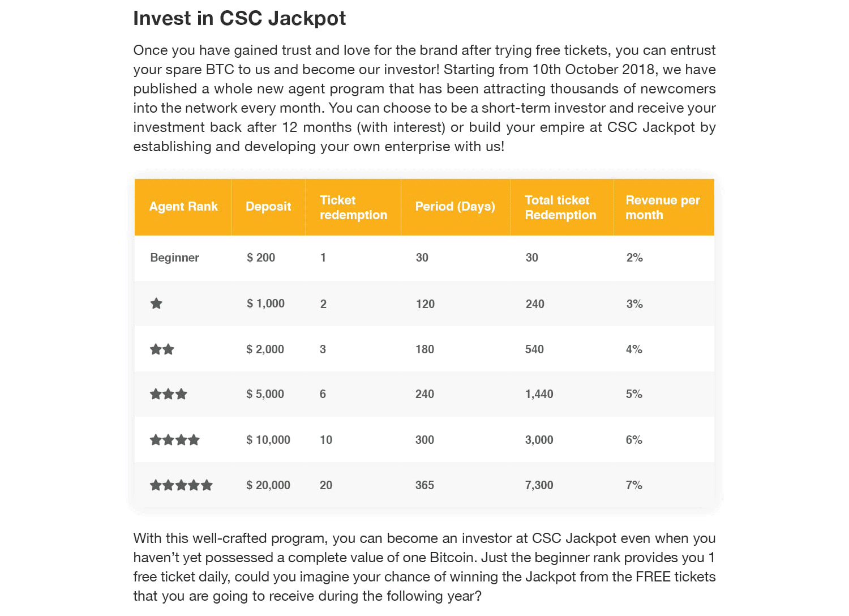
Task: Select the four-star agent rank icon
Action: (174, 440)
